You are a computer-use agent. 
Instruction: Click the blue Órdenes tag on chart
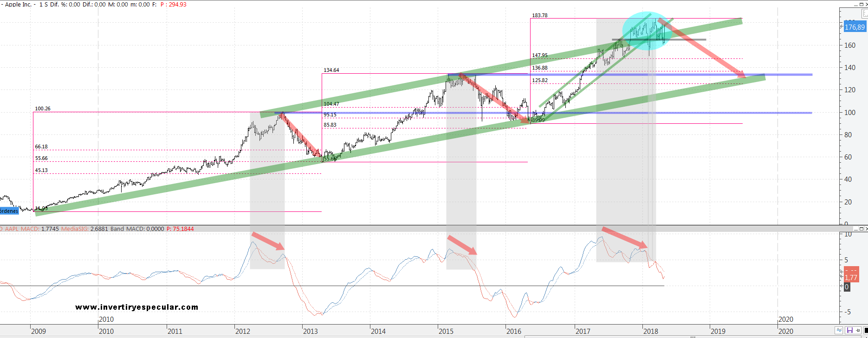(x=9, y=211)
